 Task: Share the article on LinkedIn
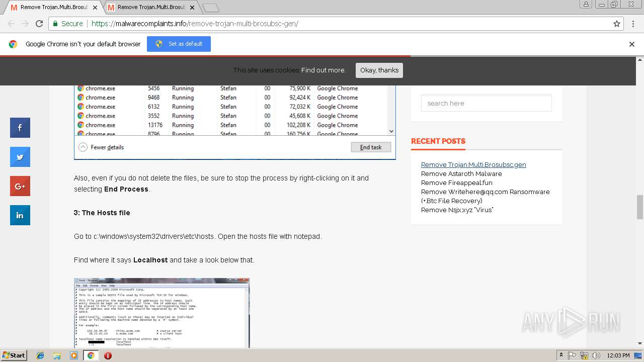(x=20, y=215)
